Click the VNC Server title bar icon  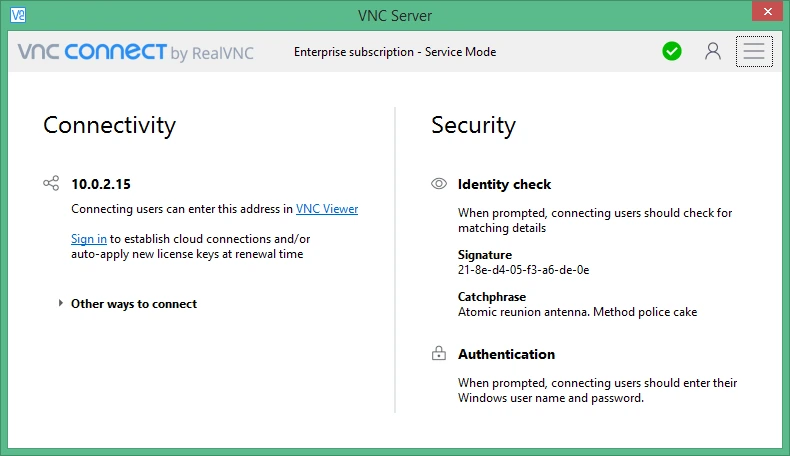[18, 15]
